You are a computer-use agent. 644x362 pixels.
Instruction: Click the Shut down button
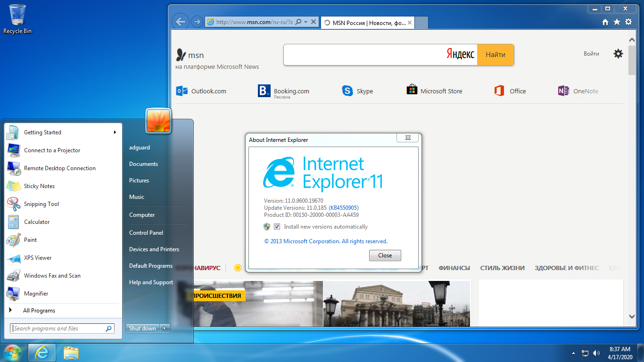(x=143, y=329)
